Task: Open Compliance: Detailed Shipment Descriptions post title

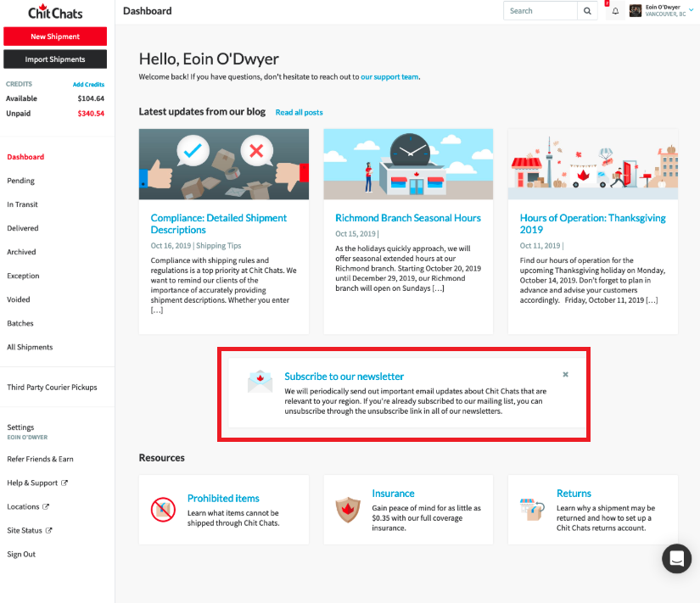Action: [x=219, y=224]
